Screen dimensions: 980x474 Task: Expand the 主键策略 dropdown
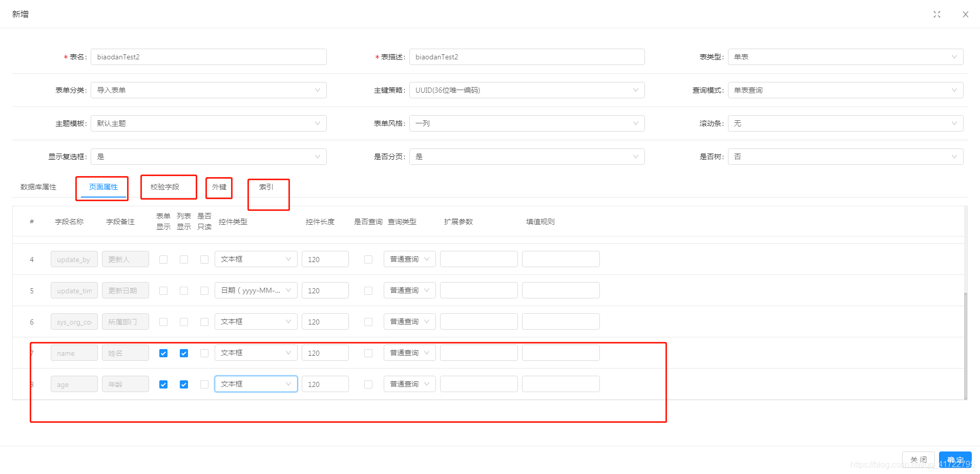pos(527,90)
